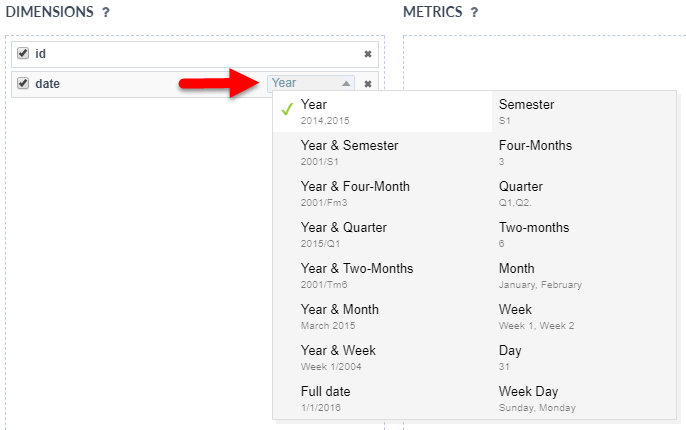Select Year & Month option
686x430 pixels.
click(339, 316)
